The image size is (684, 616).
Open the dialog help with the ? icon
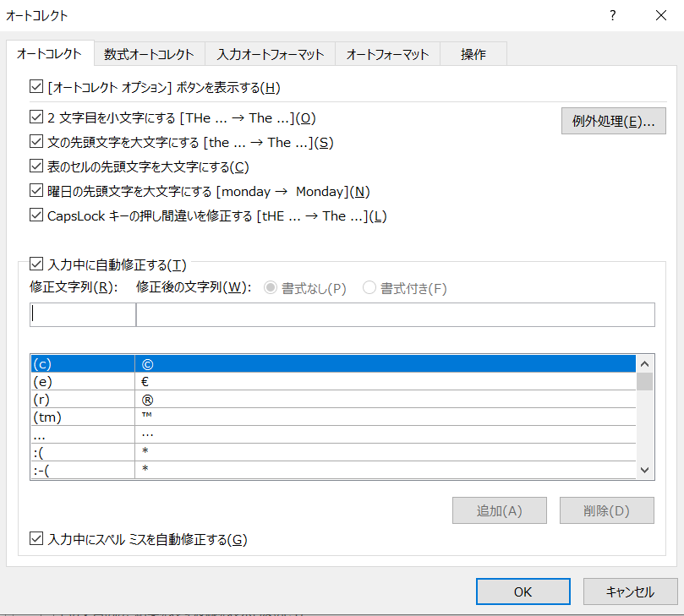tap(612, 15)
